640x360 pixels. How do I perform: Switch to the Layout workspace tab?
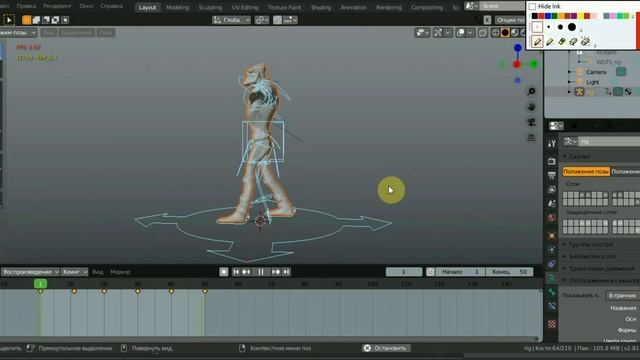coord(147,7)
